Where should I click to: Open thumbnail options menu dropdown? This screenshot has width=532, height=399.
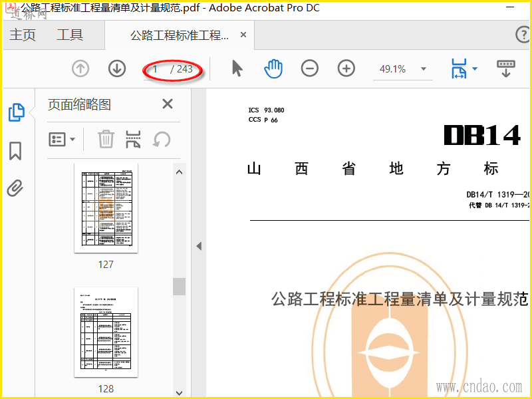click(62, 139)
